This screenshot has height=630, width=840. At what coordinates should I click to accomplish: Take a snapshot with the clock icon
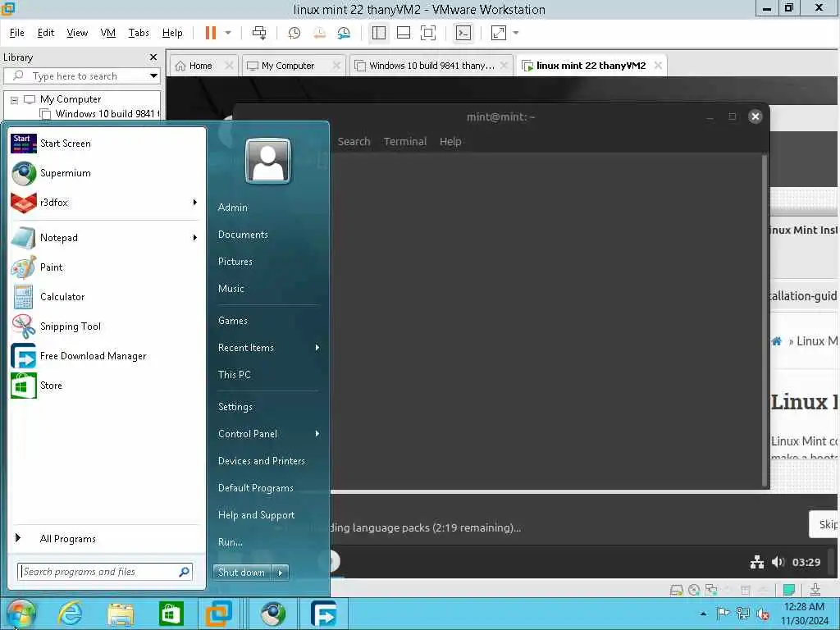(x=294, y=33)
